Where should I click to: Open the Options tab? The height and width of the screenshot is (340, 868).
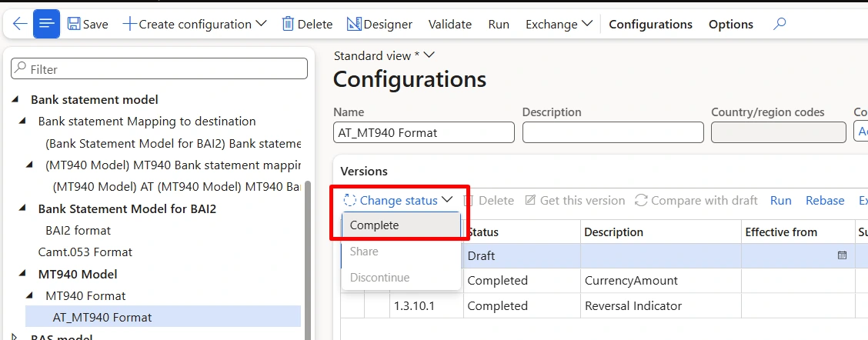pos(731,25)
